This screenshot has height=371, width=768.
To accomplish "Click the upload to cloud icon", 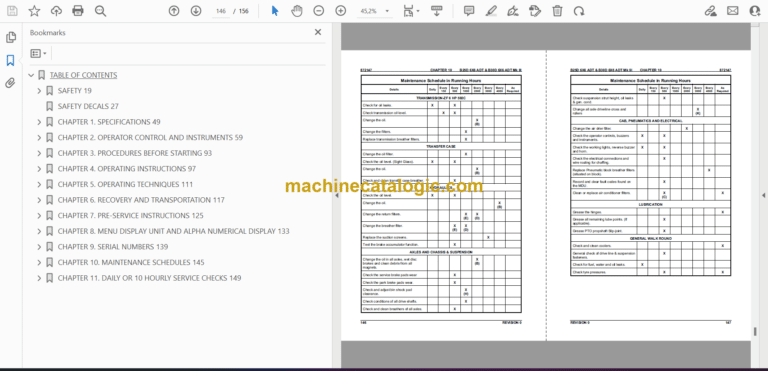I will [x=56, y=11].
